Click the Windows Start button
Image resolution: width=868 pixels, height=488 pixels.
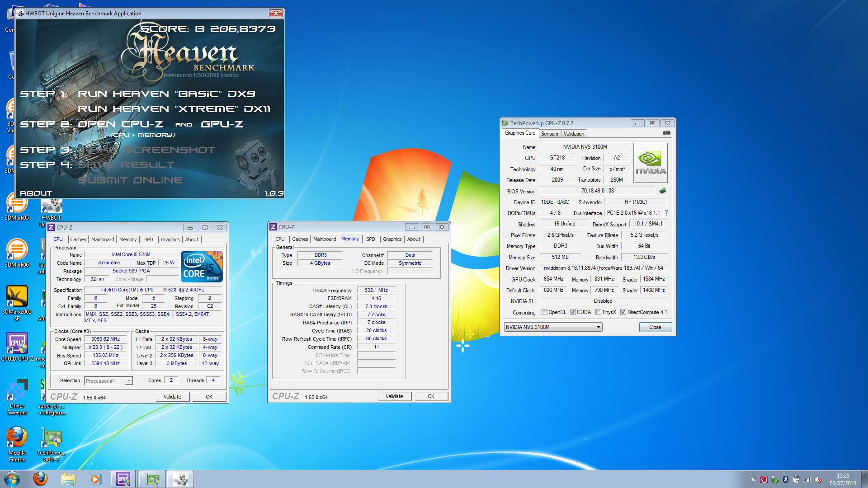pos(12,479)
